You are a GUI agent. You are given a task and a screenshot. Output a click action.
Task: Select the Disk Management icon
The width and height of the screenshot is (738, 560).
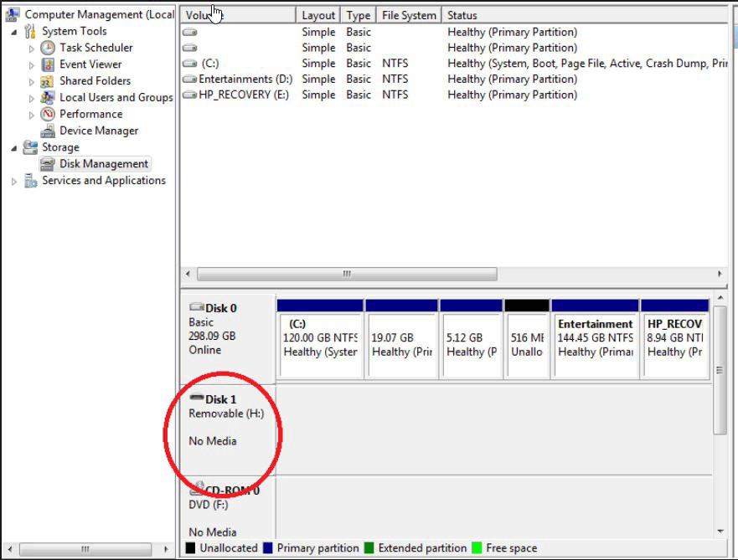coord(48,164)
